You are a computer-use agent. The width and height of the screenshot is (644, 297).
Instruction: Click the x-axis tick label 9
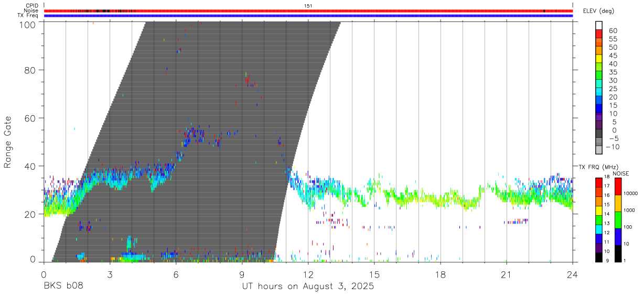242,274
